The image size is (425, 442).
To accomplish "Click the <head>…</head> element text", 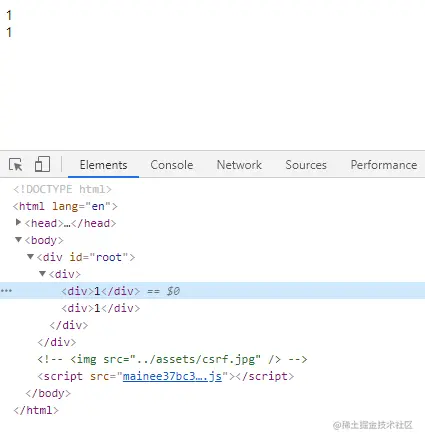I will pos(70,223).
